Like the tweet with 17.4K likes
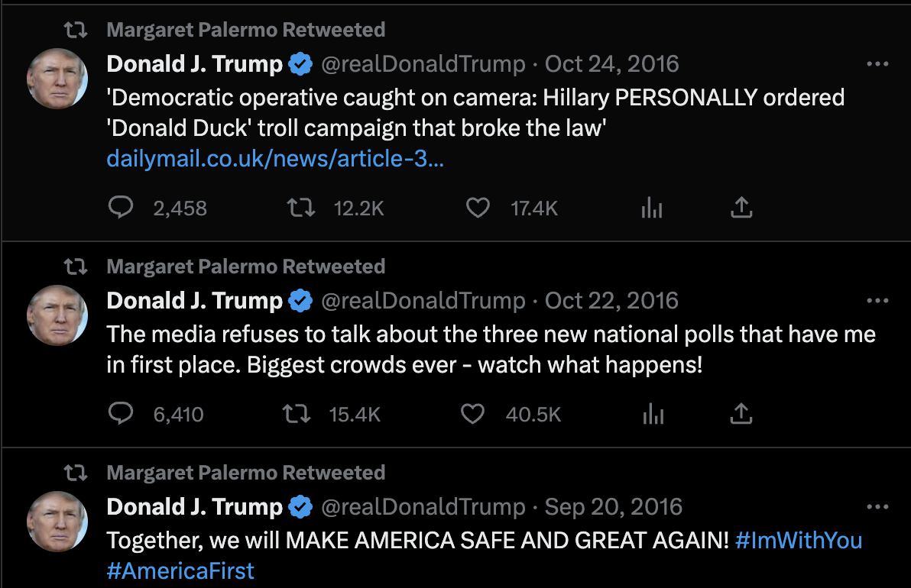 click(x=478, y=208)
